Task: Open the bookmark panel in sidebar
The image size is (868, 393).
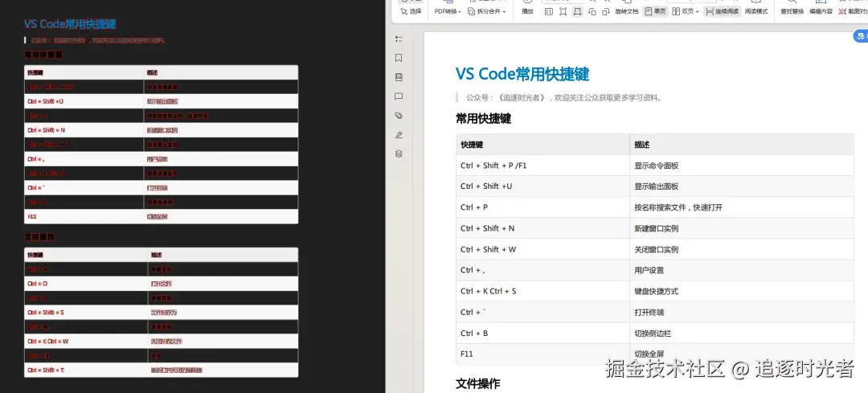Action: [x=399, y=58]
